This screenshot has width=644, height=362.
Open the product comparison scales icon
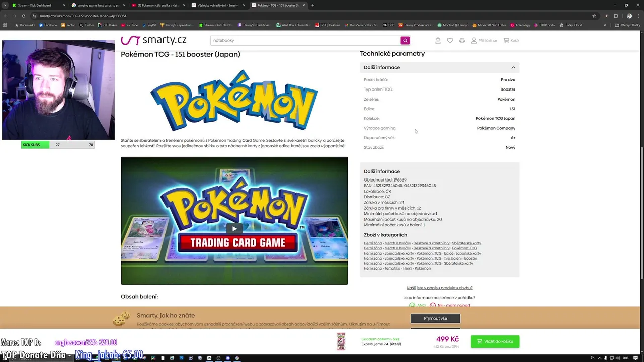(462, 40)
